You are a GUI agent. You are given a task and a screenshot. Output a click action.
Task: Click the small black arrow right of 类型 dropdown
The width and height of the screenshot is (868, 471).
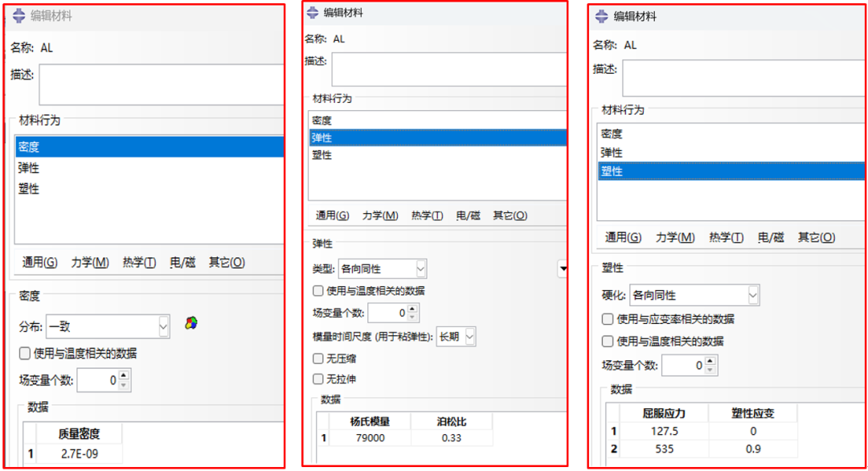(563, 269)
